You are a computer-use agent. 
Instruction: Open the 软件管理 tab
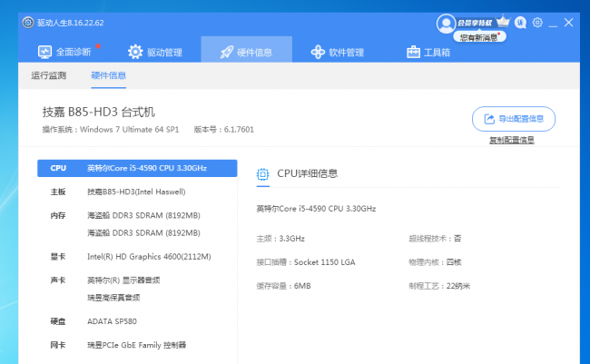[338, 52]
